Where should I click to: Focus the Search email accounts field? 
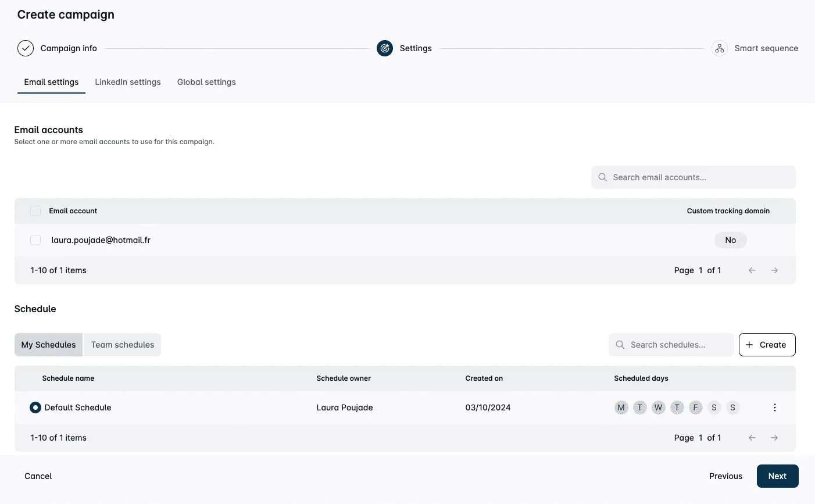(x=694, y=177)
